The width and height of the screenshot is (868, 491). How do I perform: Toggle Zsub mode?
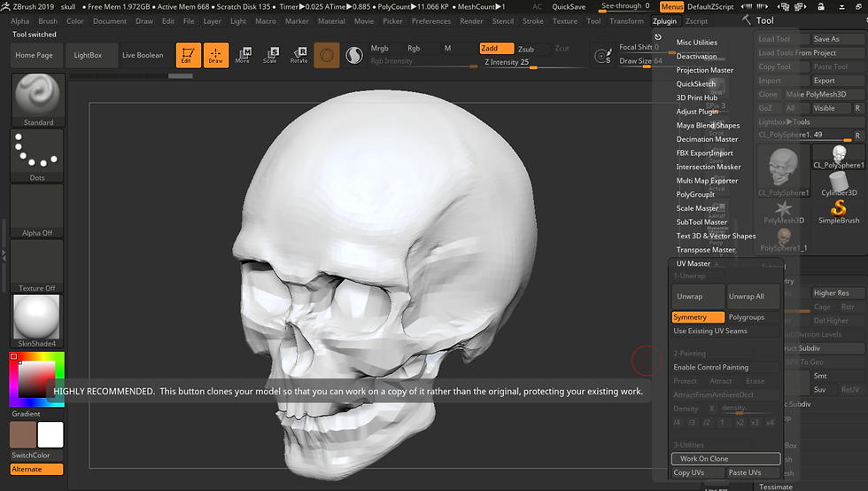click(x=526, y=49)
